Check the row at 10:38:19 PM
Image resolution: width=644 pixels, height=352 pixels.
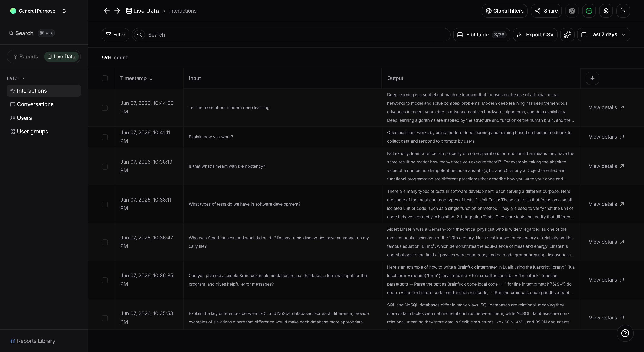point(105,166)
